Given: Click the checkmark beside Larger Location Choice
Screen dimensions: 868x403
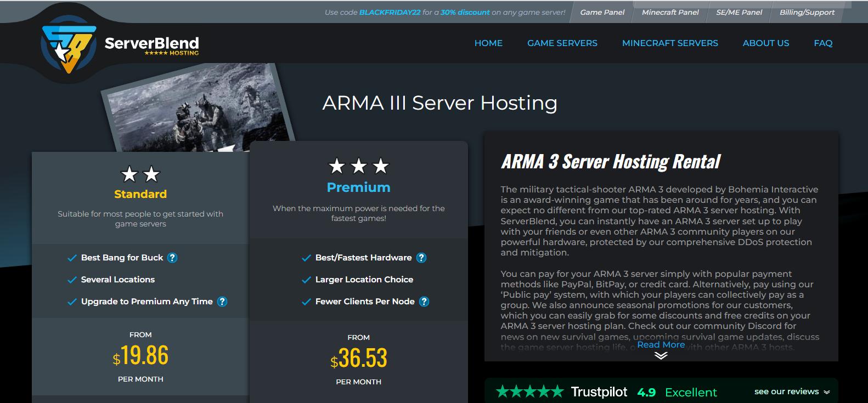Looking at the screenshot, I should pyautogui.click(x=306, y=280).
